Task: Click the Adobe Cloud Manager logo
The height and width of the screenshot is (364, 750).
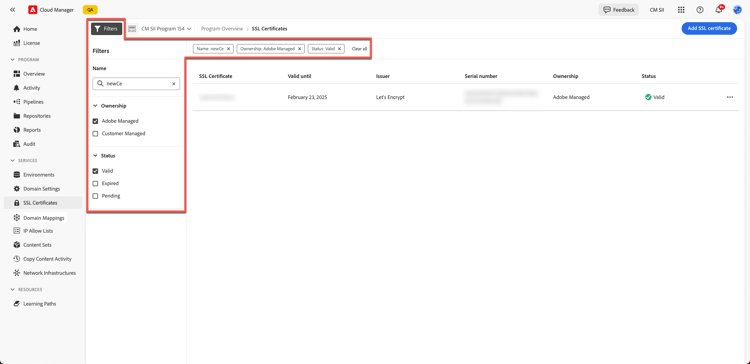Action: click(33, 10)
